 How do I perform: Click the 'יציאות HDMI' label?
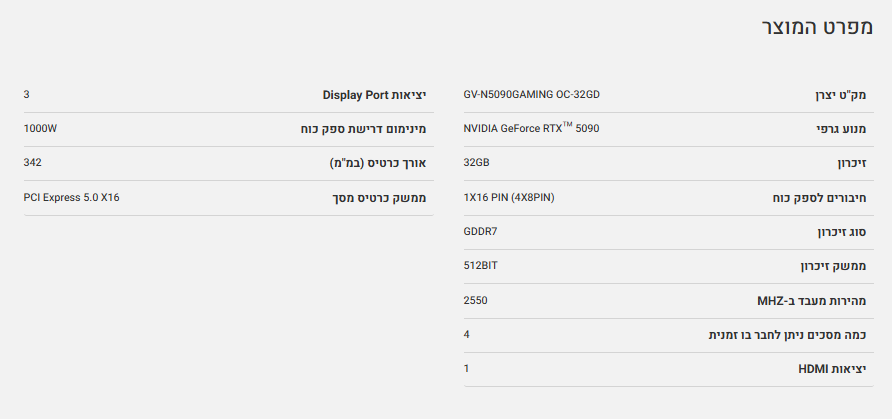tap(832, 368)
